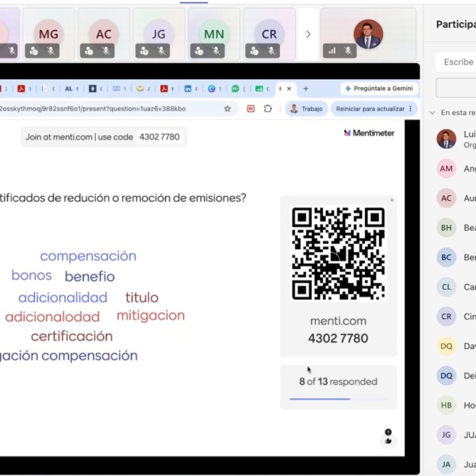Select the CR participant in the list
This screenshot has height=476, width=476.
pos(456,317)
